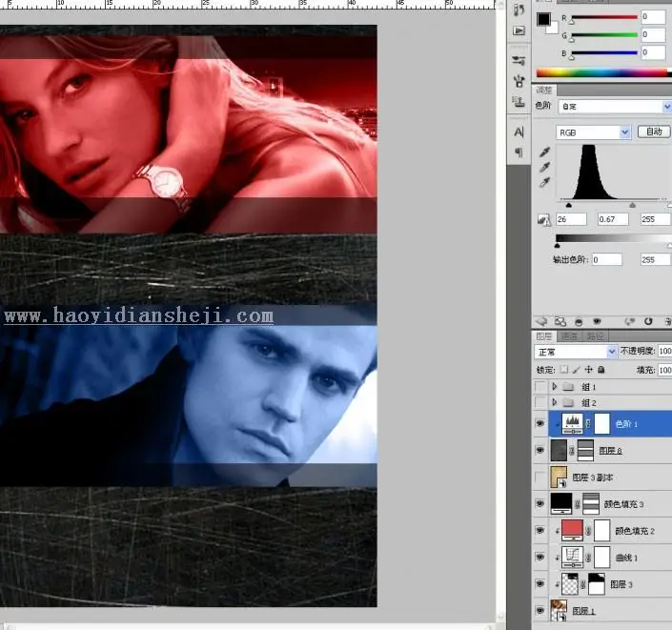Toggle lock transparent pixels icon

564,370
